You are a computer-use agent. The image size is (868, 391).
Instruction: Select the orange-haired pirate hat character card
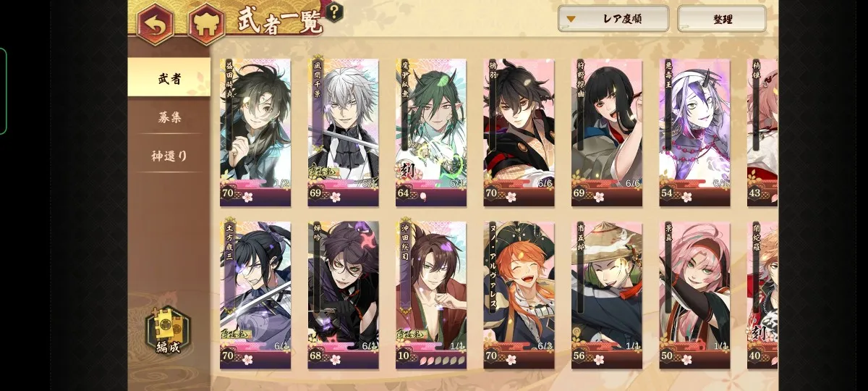(519, 295)
